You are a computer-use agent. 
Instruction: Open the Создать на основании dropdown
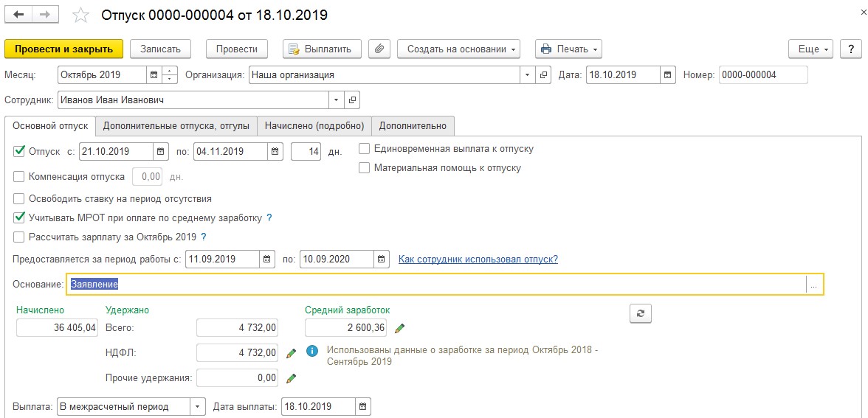coord(458,49)
